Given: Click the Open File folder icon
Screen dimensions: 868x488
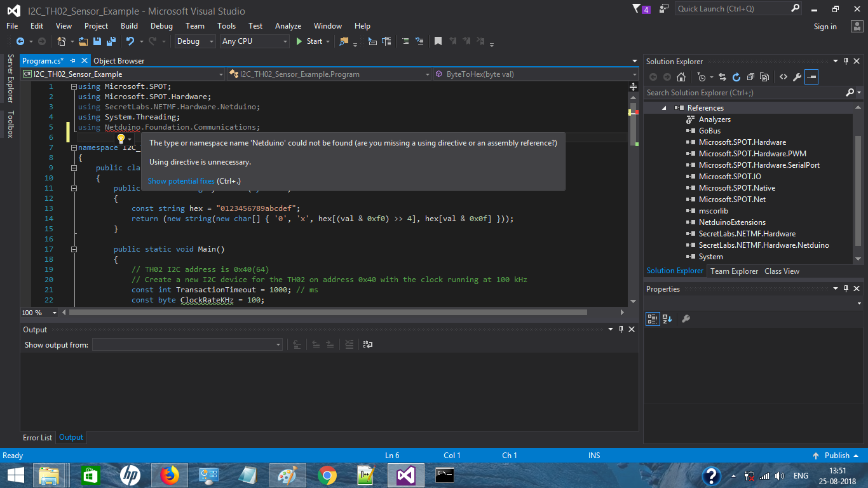Looking at the screenshot, I should [x=83, y=41].
